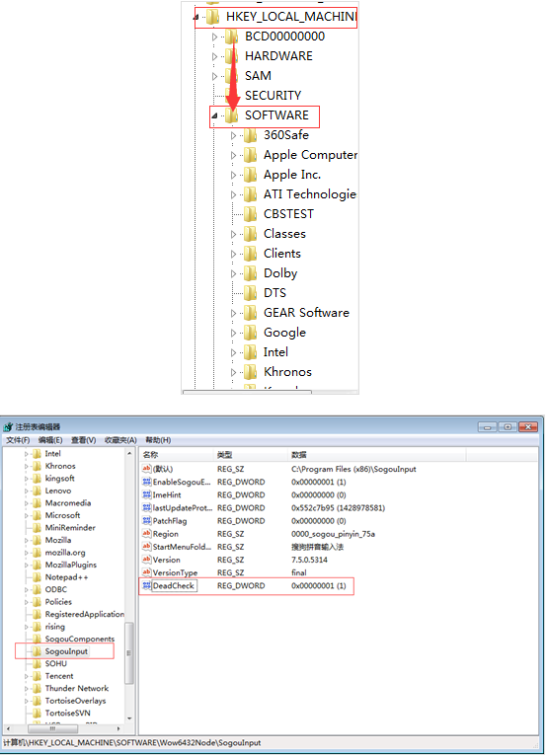Click the DeadCheck DWORD icon

(x=147, y=585)
